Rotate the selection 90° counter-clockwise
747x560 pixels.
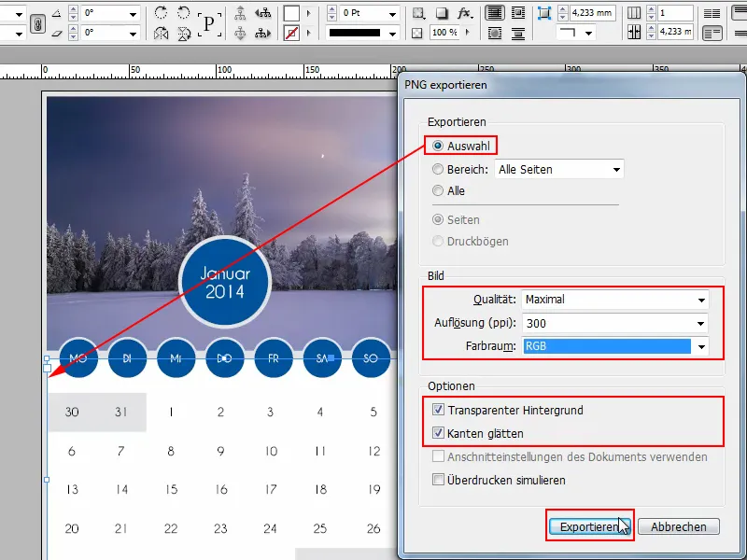tap(183, 13)
